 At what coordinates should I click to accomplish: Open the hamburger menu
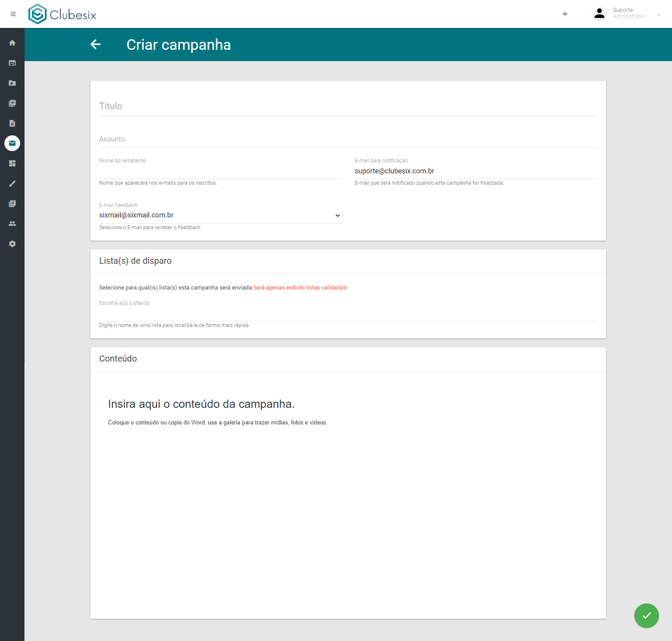point(13,14)
